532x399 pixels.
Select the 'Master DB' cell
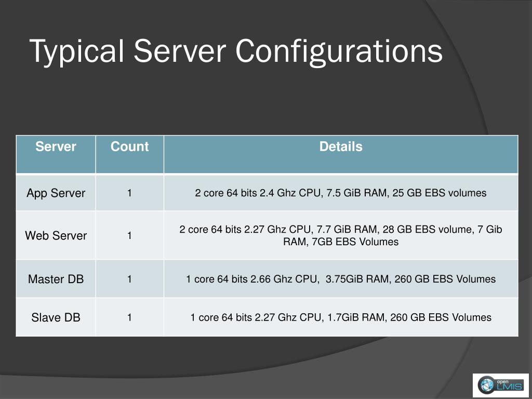pyautogui.click(x=56, y=279)
